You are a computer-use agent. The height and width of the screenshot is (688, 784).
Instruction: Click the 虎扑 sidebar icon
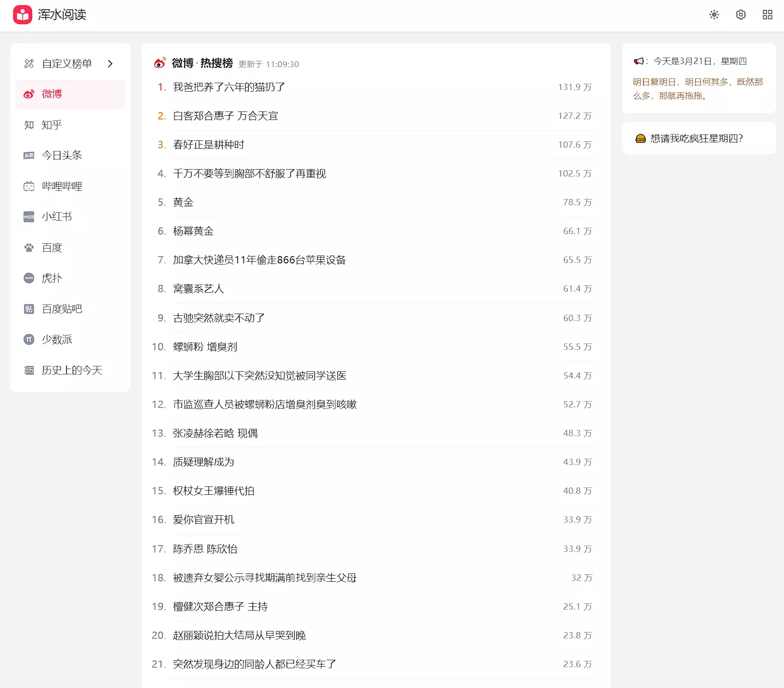click(x=29, y=278)
